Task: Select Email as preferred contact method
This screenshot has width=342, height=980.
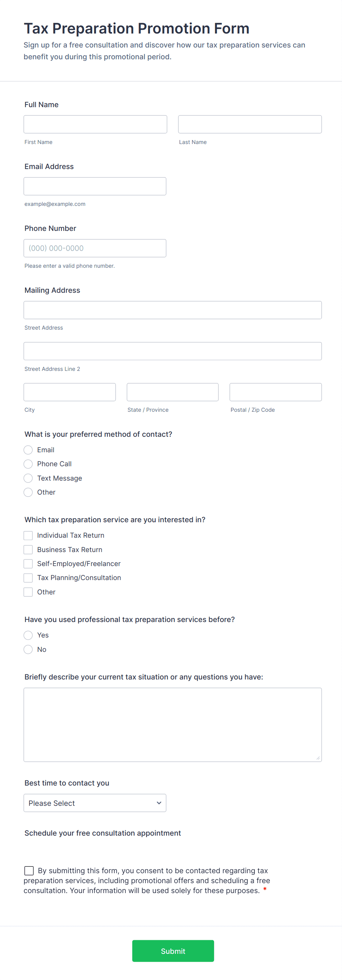Action: coord(28,450)
